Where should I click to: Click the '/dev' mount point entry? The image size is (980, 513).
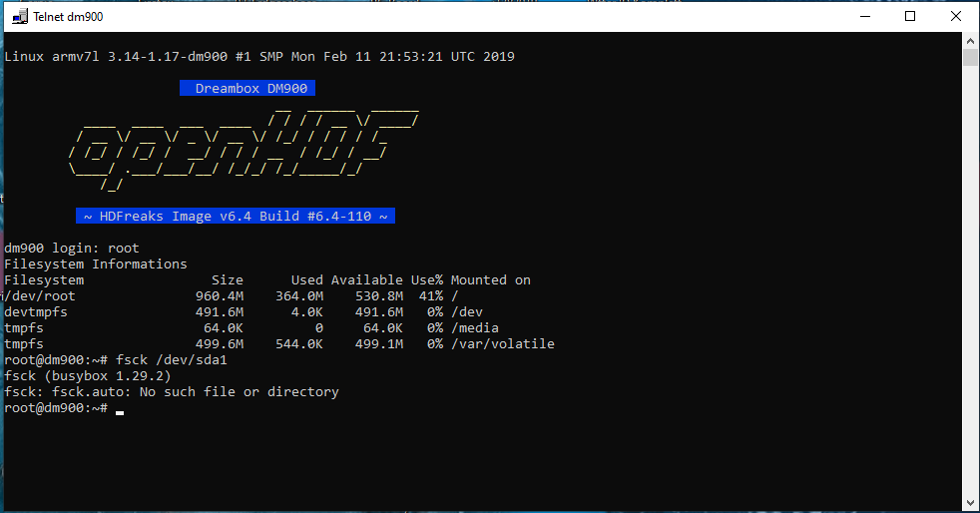(467, 312)
